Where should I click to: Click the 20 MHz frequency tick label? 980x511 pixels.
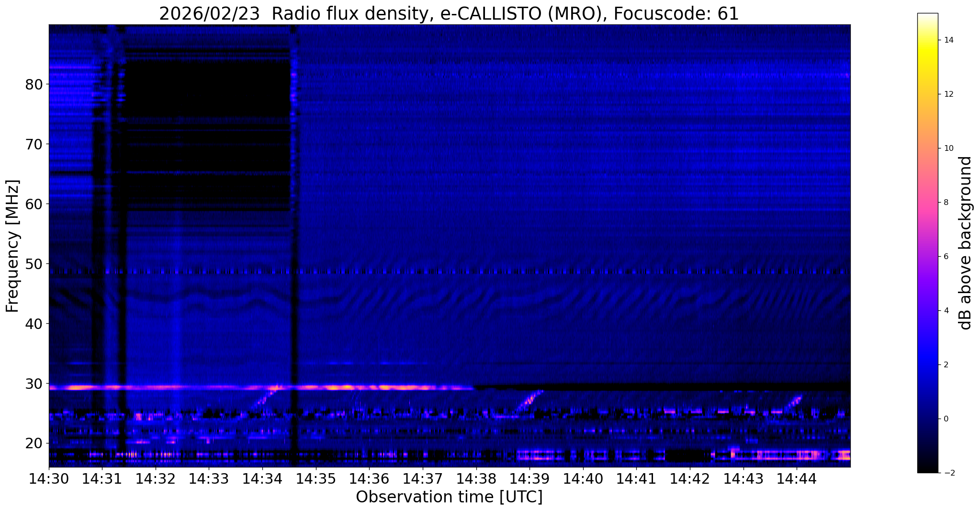pyautogui.click(x=34, y=443)
